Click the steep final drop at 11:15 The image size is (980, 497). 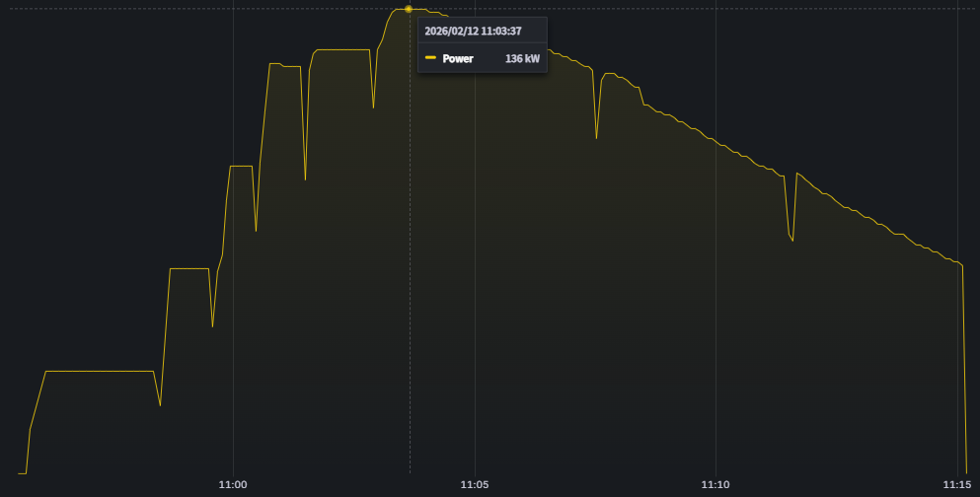click(x=964, y=375)
